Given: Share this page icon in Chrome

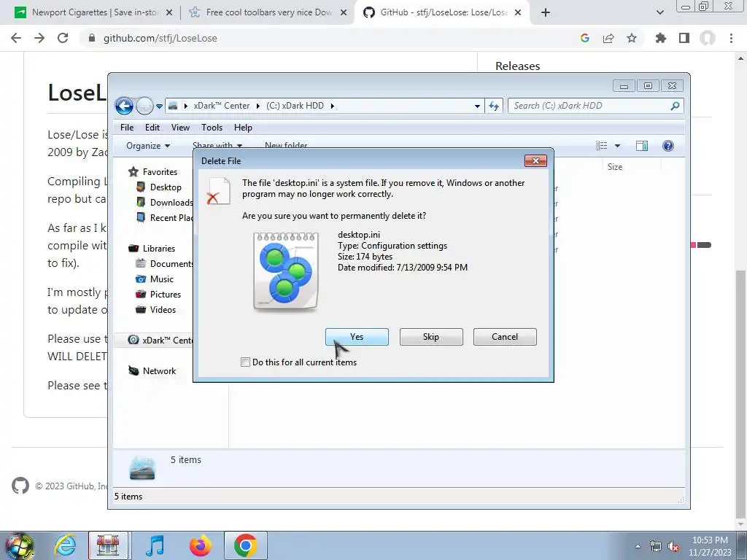Looking at the screenshot, I should [x=608, y=38].
